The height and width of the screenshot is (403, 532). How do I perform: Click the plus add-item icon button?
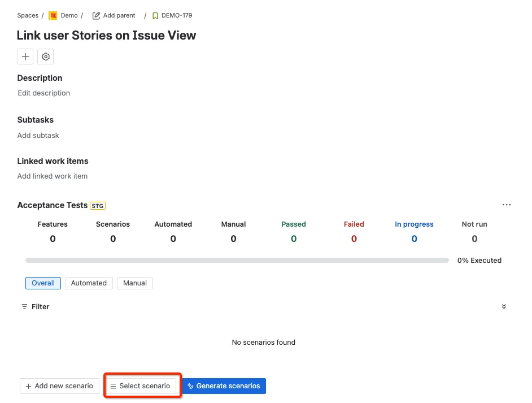pyautogui.click(x=25, y=57)
